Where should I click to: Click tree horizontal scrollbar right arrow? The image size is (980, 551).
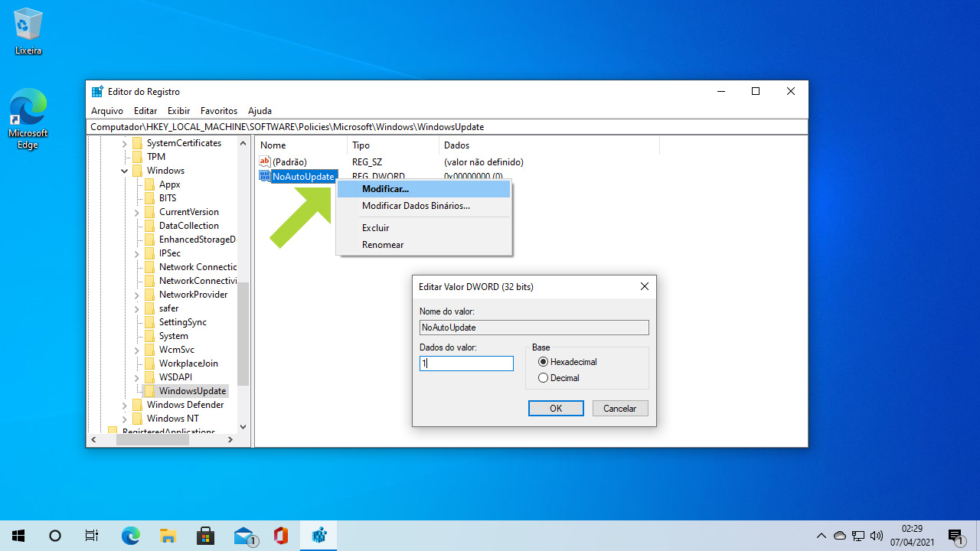tap(230, 440)
